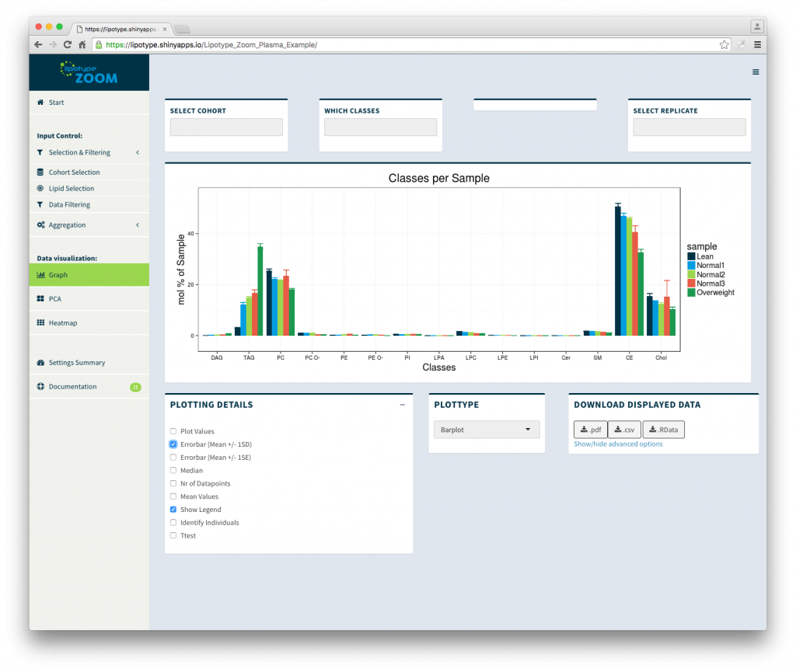The height and width of the screenshot is (672, 796).
Task: Click the Settings Summary icon
Action: click(x=40, y=362)
